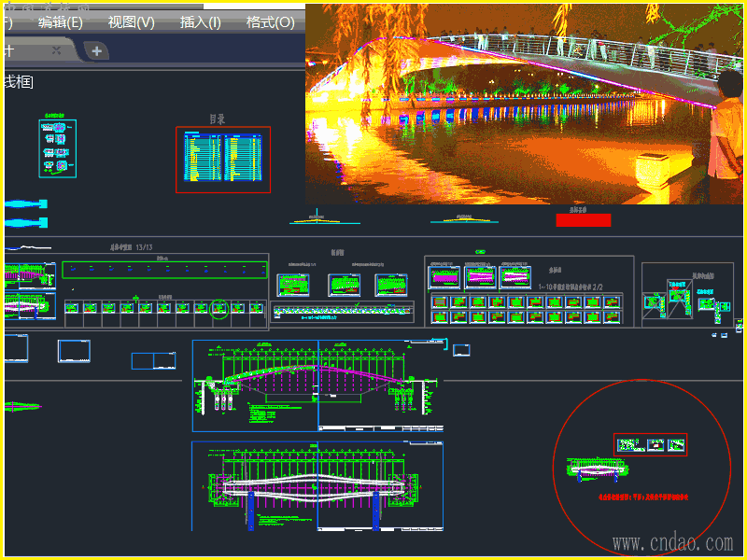Screen dimensions: 747x560
Task: Add a new drawing tab with plus button
Action: pyautogui.click(x=97, y=51)
